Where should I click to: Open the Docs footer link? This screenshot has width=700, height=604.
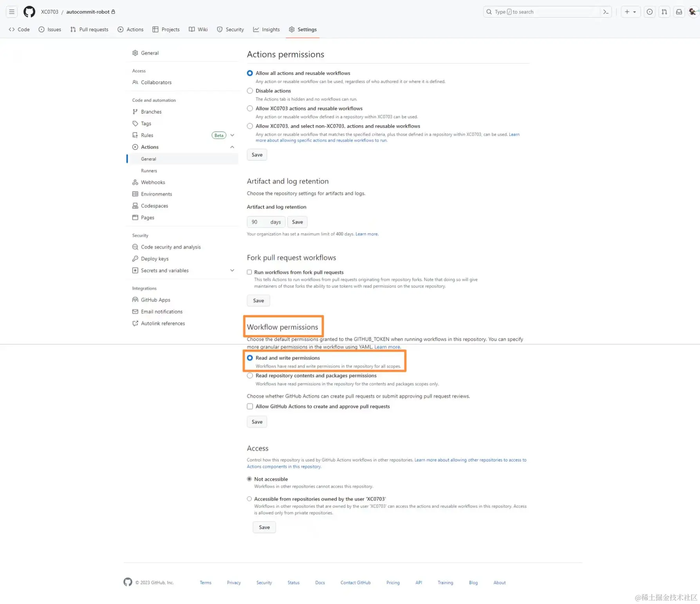pyautogui.click(x=320, y=582)
